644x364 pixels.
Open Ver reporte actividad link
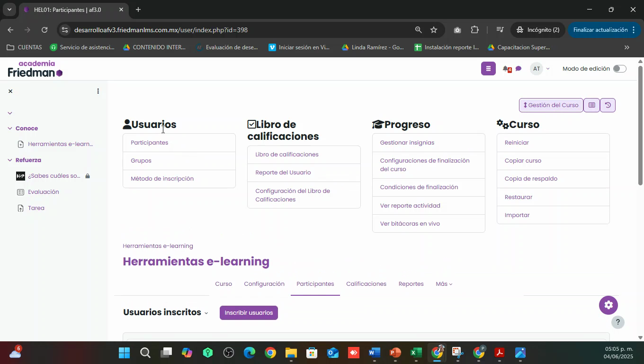pyautogui.click(x=410, y=206)
